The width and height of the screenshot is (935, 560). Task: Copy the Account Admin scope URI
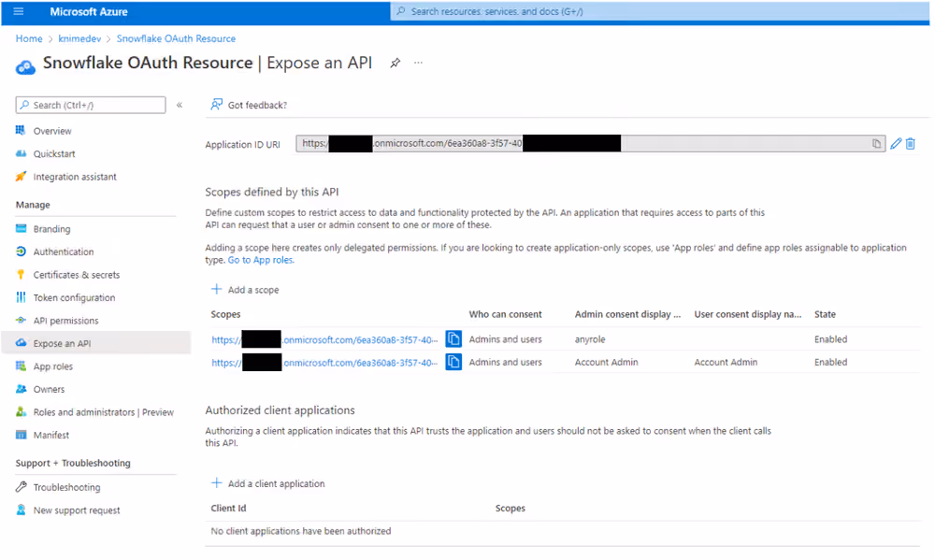point(453,362)
